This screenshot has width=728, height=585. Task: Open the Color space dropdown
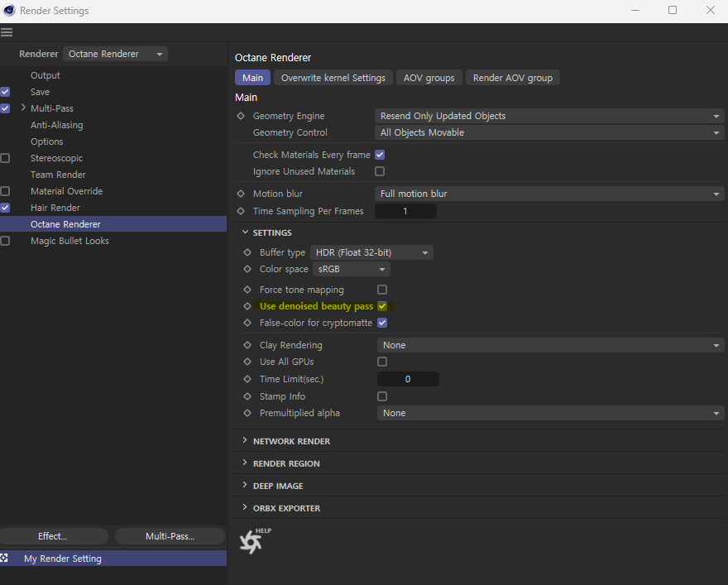click(352, 269)
